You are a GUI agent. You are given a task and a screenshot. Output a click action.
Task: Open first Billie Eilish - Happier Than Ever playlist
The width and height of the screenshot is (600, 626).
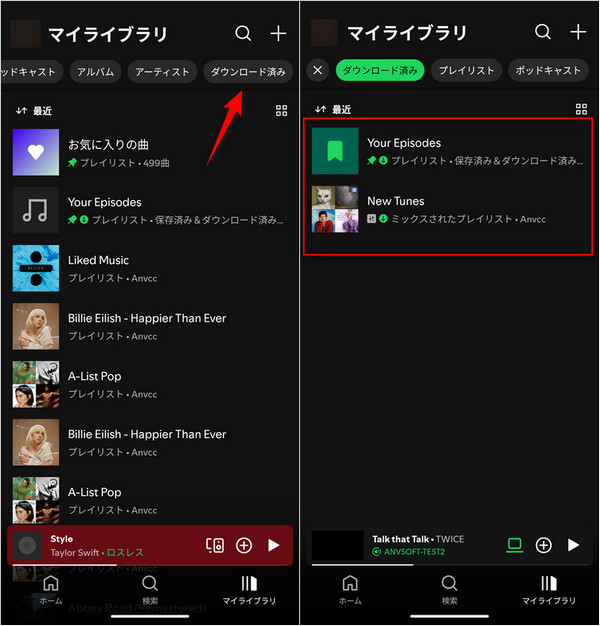(x=150, y=327)
